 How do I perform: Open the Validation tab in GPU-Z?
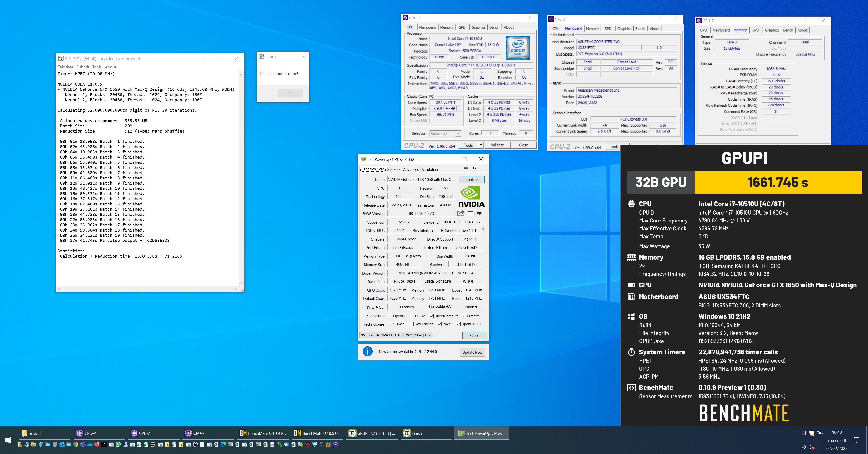(x=430, y=169)
